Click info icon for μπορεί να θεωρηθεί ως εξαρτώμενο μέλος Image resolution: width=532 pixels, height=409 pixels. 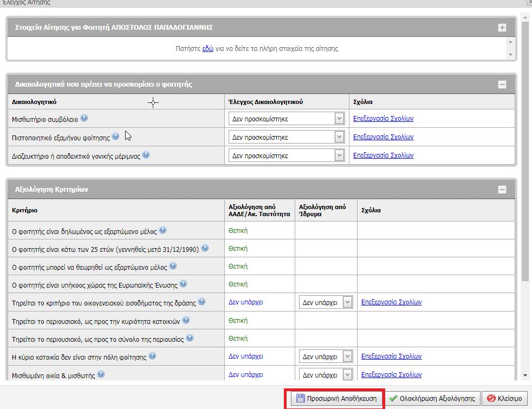click(173, 266)
